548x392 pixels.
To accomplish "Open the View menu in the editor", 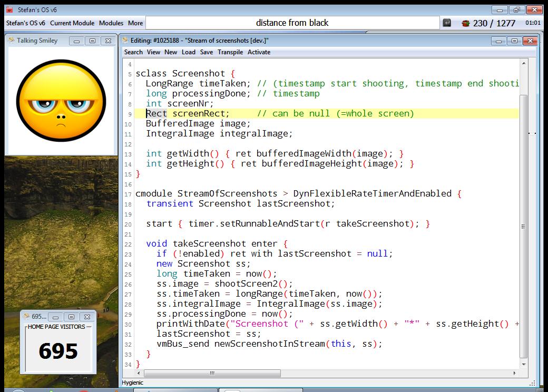I will pyautogui.click(x=153, y=52).
